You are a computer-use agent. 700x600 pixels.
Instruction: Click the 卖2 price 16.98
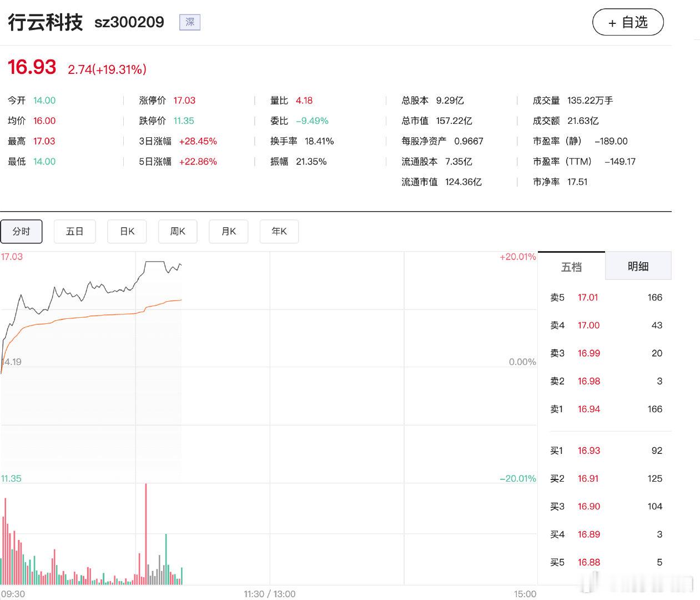[589, 381]
